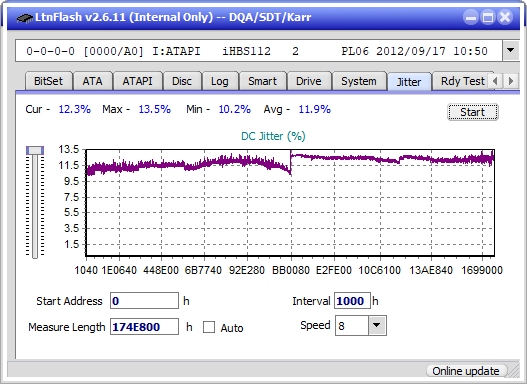The image size is (527, 384).
Task: Switch to the BitSet tab
Action: (48, 81)
